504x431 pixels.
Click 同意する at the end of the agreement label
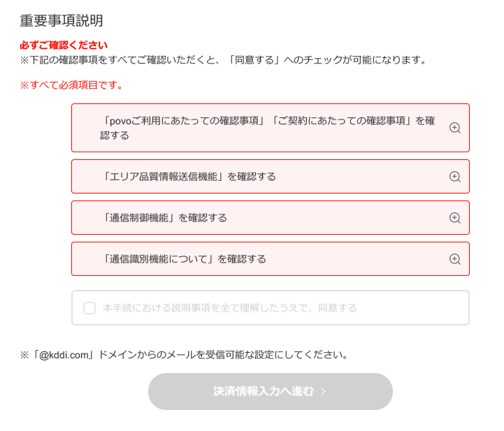click(338, 307)
